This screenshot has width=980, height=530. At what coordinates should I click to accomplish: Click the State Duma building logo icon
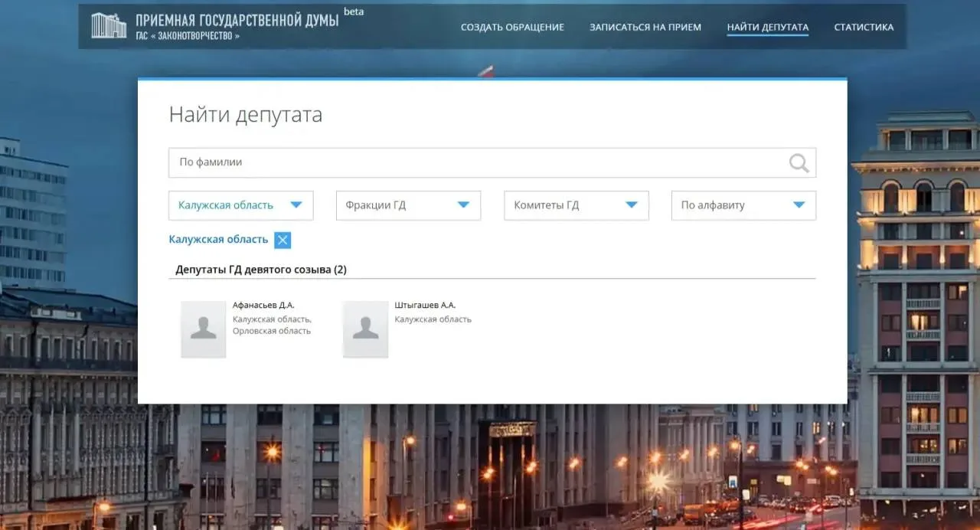pyautogui.click(x=109, y=25)
